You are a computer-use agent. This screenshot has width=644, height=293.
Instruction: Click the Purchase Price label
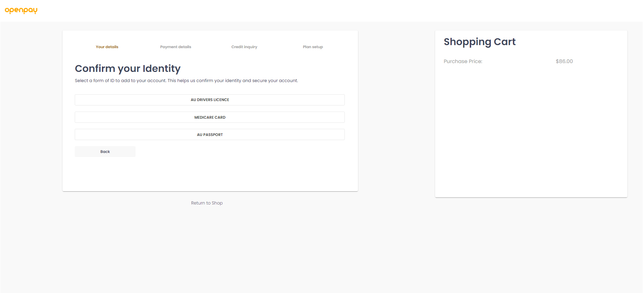(463, 61)
